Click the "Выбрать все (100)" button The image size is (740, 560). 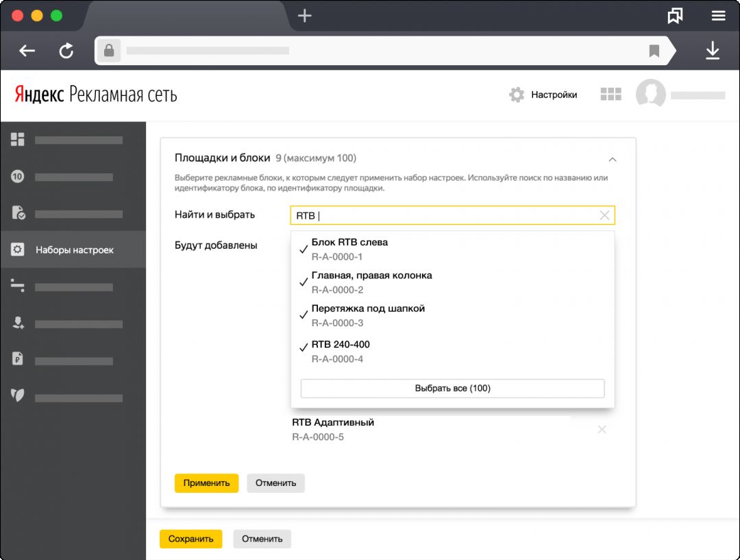point(452,389)
